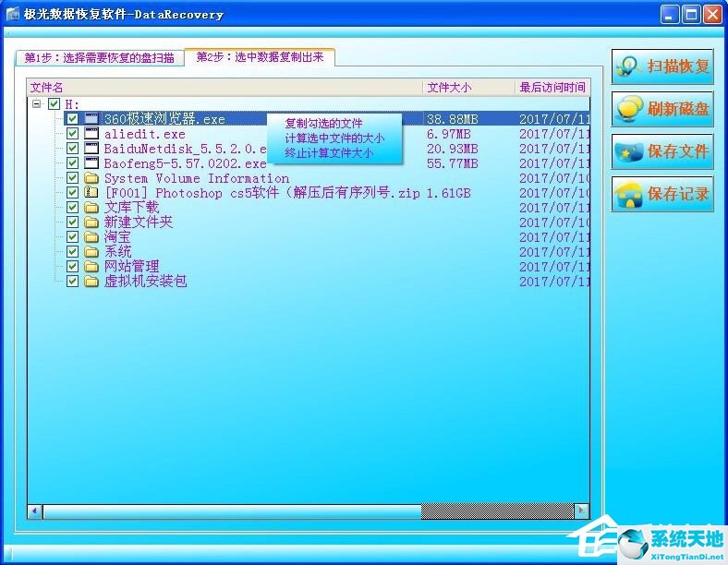Click the 虚拟机安装包 folder icon
728x565 pixels.
pos(91,281)
